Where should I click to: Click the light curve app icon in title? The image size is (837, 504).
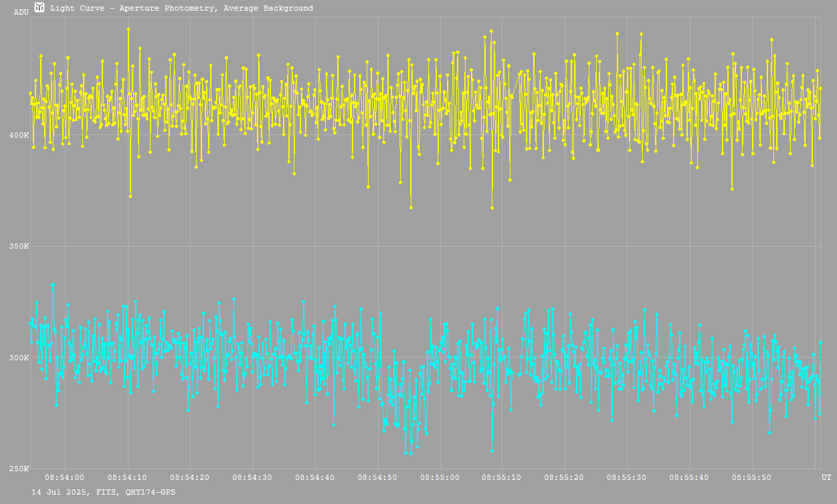click(x=39, y=8)
